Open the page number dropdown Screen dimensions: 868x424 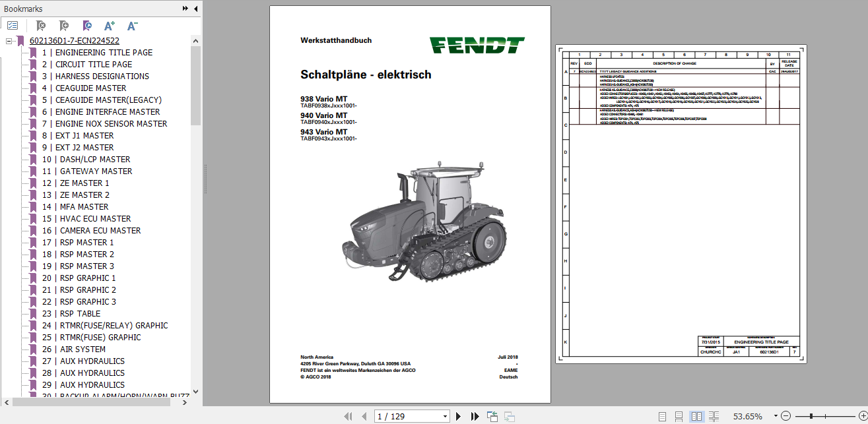click(x=446, y=416)
